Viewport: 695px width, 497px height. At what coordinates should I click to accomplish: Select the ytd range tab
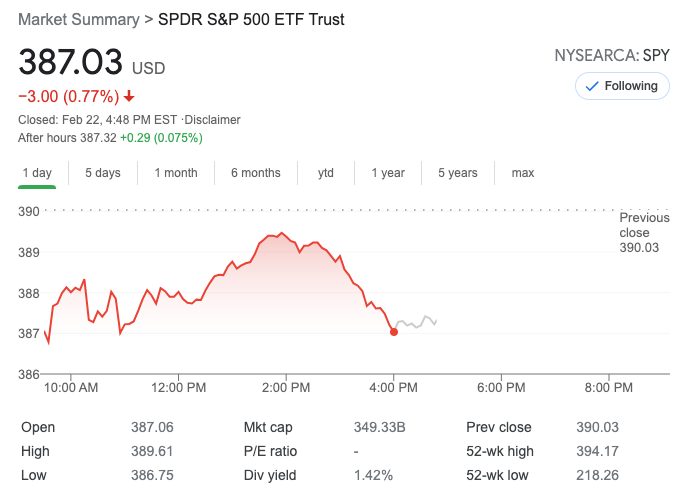(326, 173)
